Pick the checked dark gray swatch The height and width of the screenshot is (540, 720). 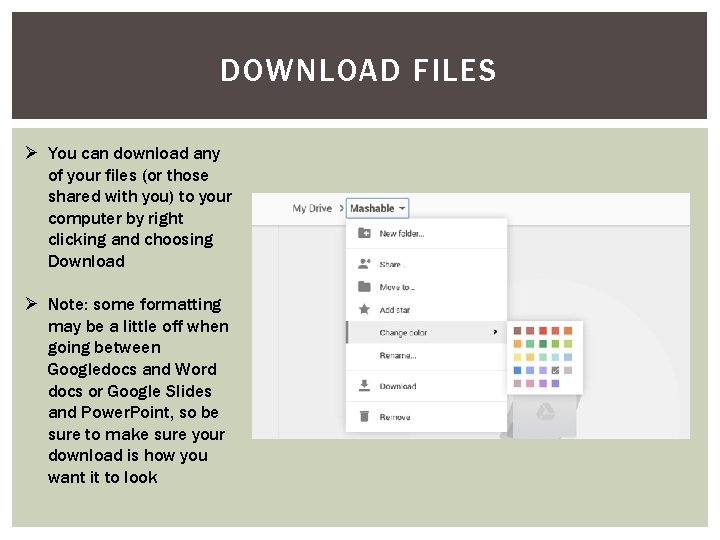click(x=555, y=370)
